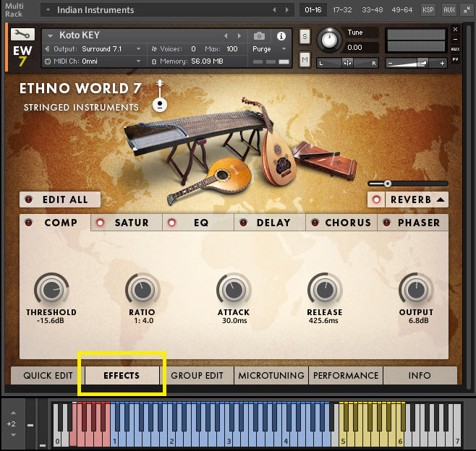Image resolution: width=476 pixels, height=451 pixels.
Task: Select rack page 17-32
Action: pos(342,10)
